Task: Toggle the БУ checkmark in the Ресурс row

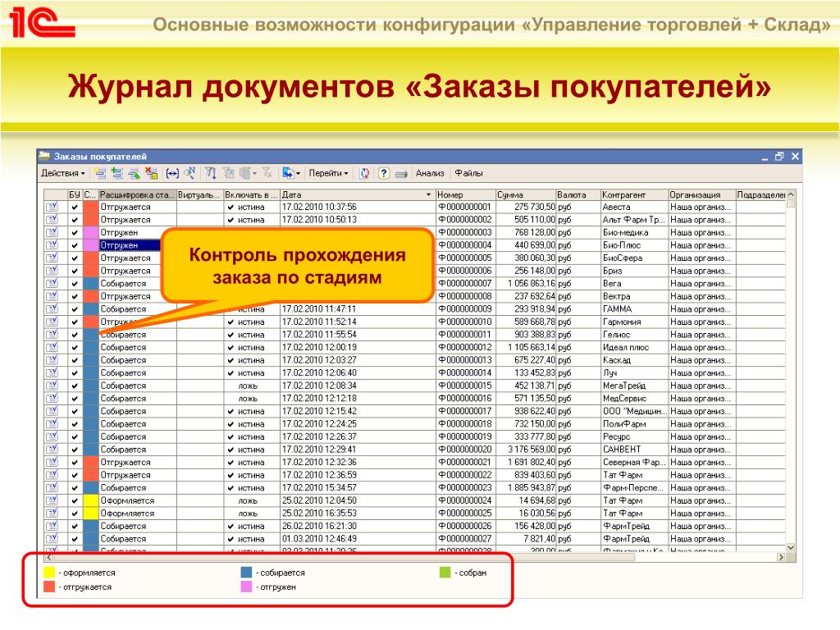Action: (x=75, y=436)
